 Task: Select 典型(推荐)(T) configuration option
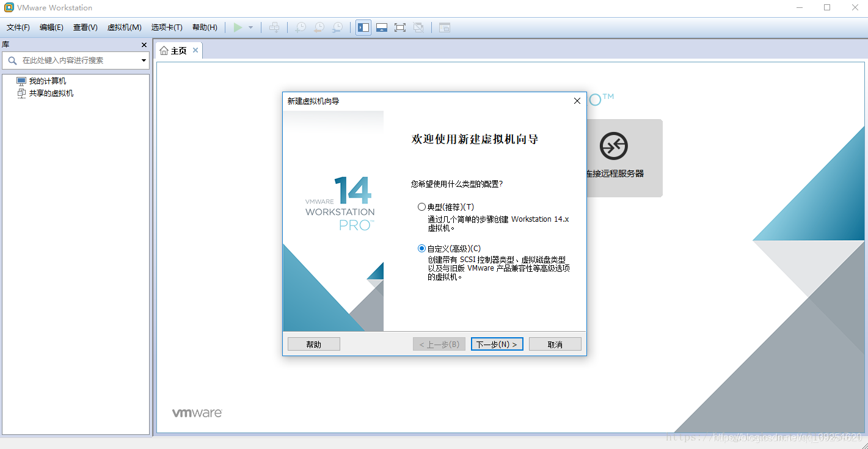421,206
